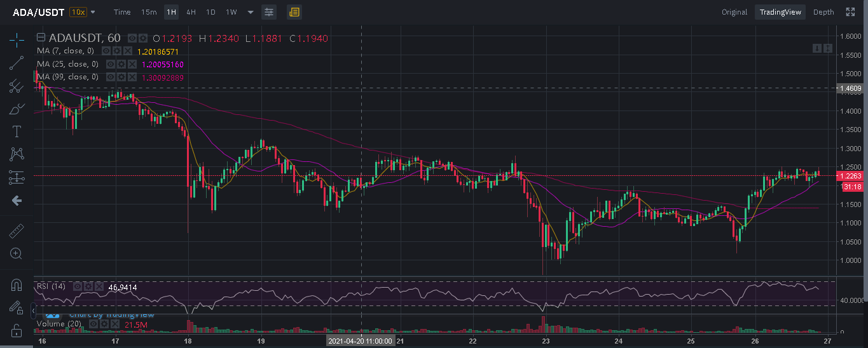This screenshot has width=868, height=348.
Task: Hide the MA 7 line
Action: point(106,51)
